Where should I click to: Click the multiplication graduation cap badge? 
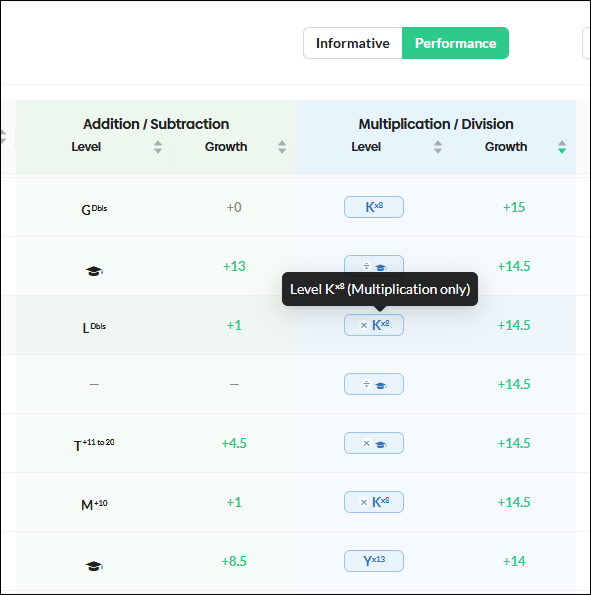point(374,443)
